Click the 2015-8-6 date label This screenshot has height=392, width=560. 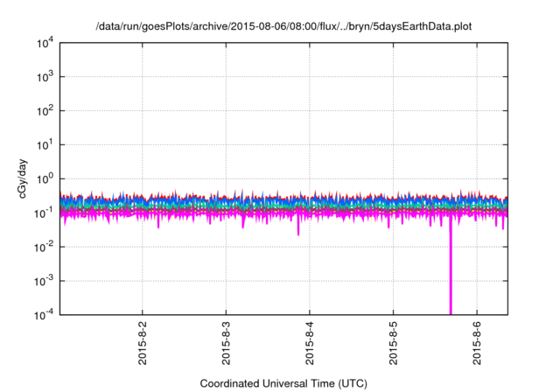(477, 343)
